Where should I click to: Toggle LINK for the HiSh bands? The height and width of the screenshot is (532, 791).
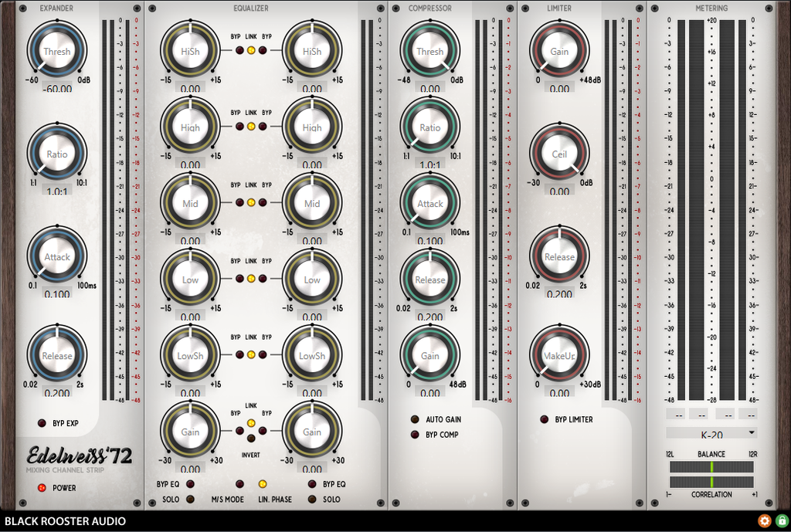(x=251, y=50)
